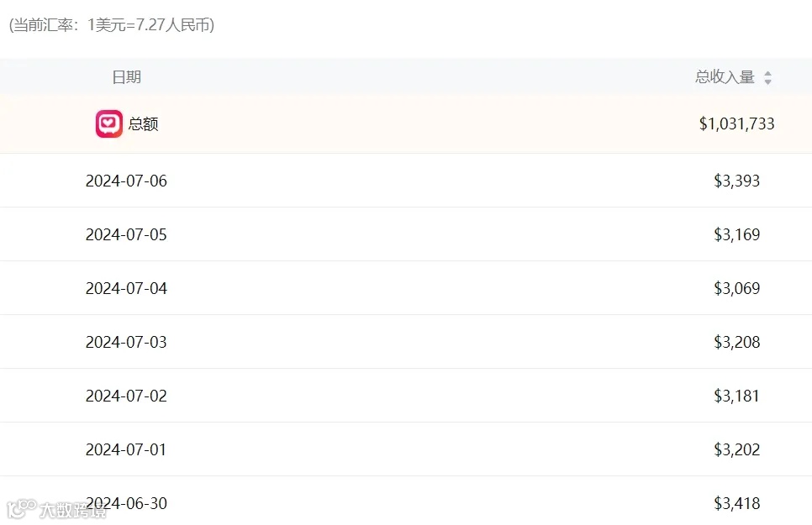Click the exchange rate note text

[x=112, y=25]
